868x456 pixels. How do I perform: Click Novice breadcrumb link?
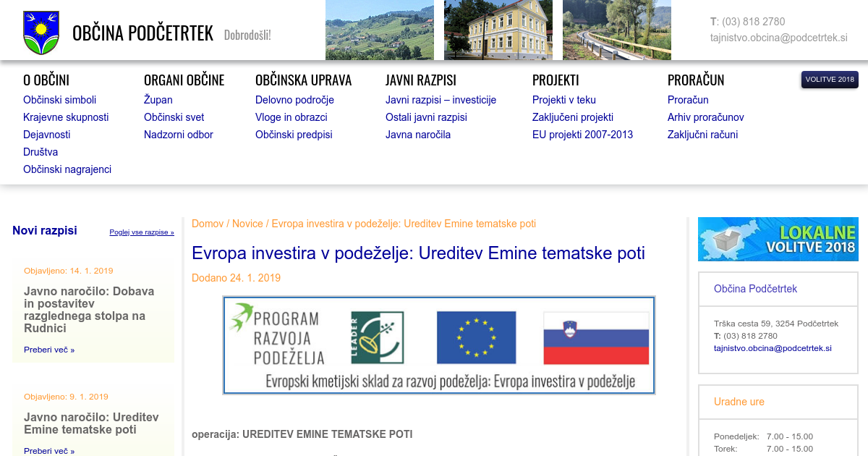247,224
